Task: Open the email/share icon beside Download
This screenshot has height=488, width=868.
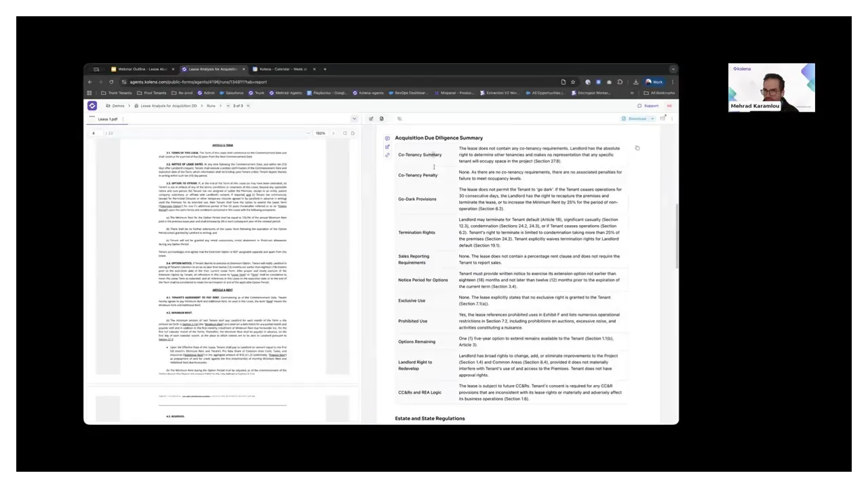Action: (663, 118)
